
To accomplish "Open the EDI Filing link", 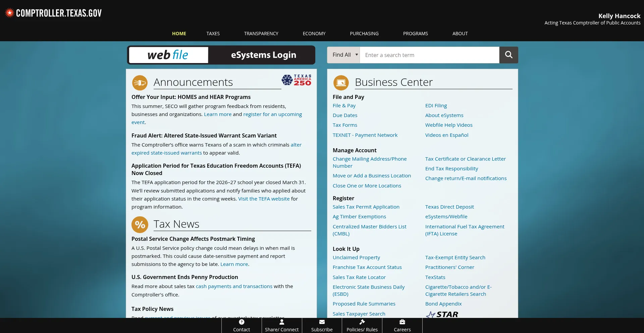I will [x=436, y=106].
